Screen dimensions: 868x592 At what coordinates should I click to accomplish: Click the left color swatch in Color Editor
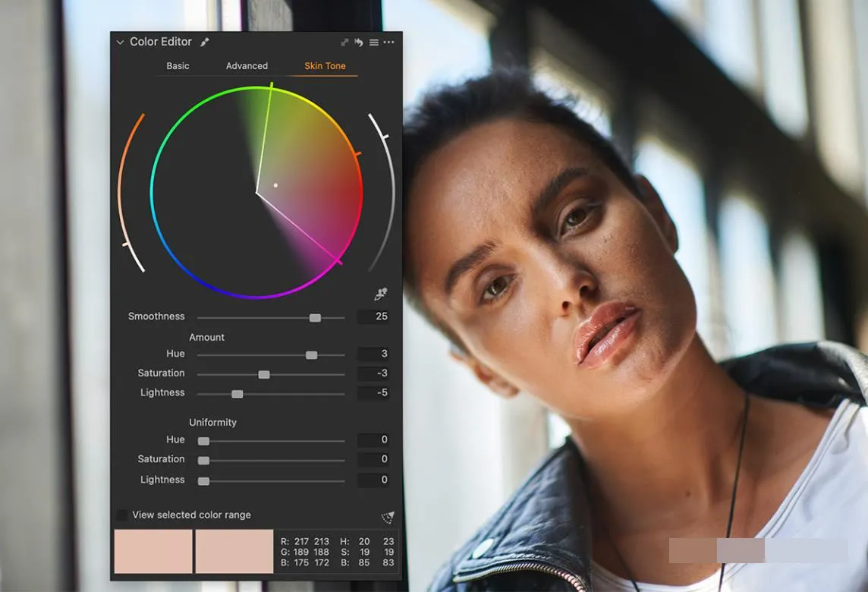[153, 551]
